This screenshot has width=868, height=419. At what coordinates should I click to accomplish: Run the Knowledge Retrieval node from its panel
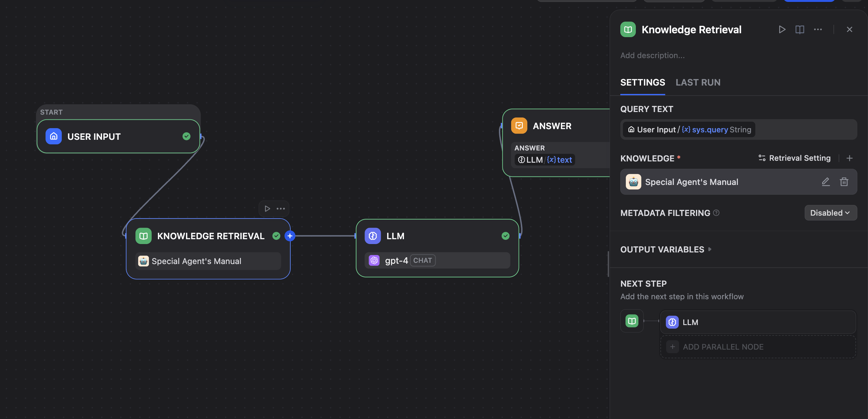point(782,29)
